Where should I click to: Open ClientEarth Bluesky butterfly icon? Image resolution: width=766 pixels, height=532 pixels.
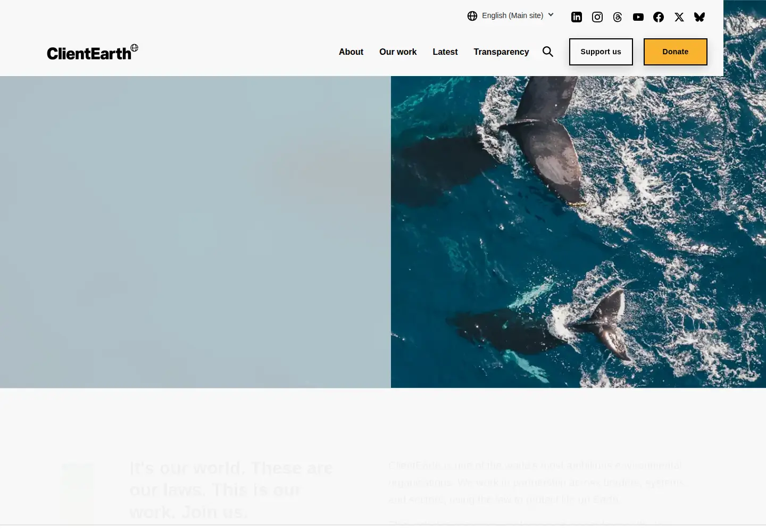[x=700, y=17]
